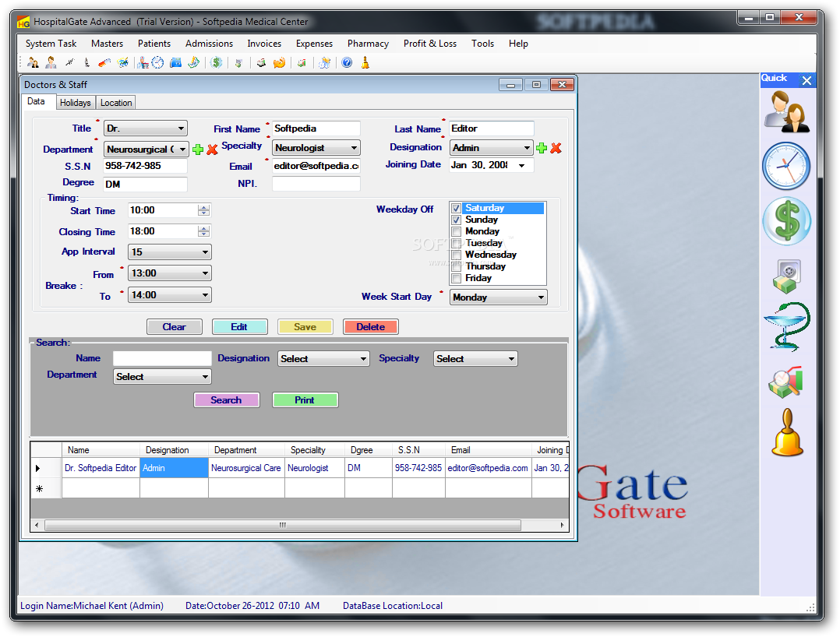
Task: Click the note with pencil toolbar icon
Action: 194,62
